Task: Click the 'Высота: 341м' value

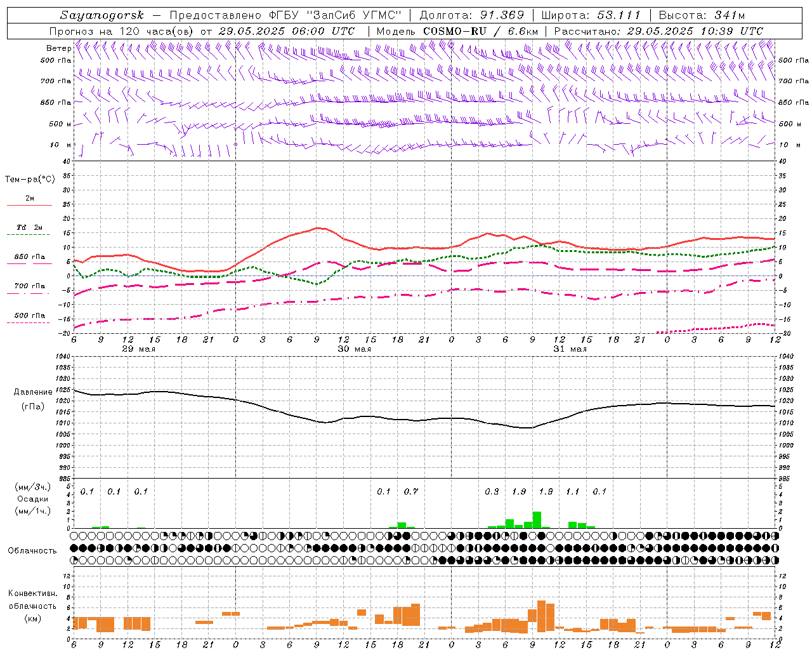Action: click(702, 15)
